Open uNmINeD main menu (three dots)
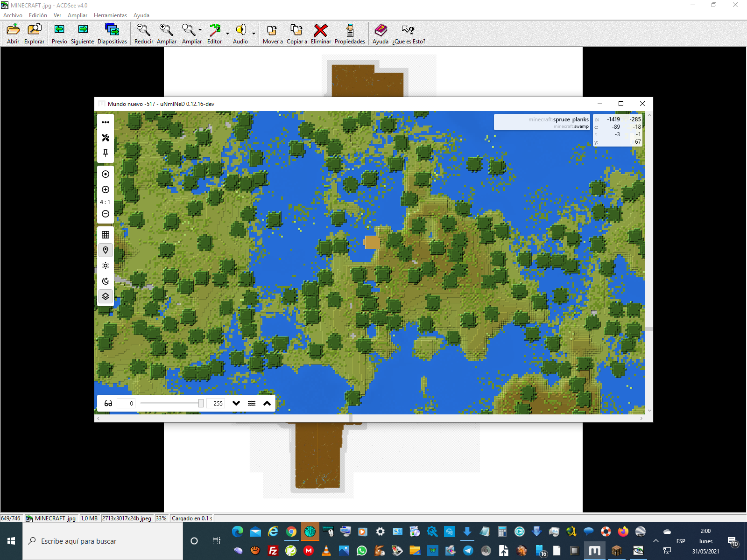747x560 pixels. 106,122
